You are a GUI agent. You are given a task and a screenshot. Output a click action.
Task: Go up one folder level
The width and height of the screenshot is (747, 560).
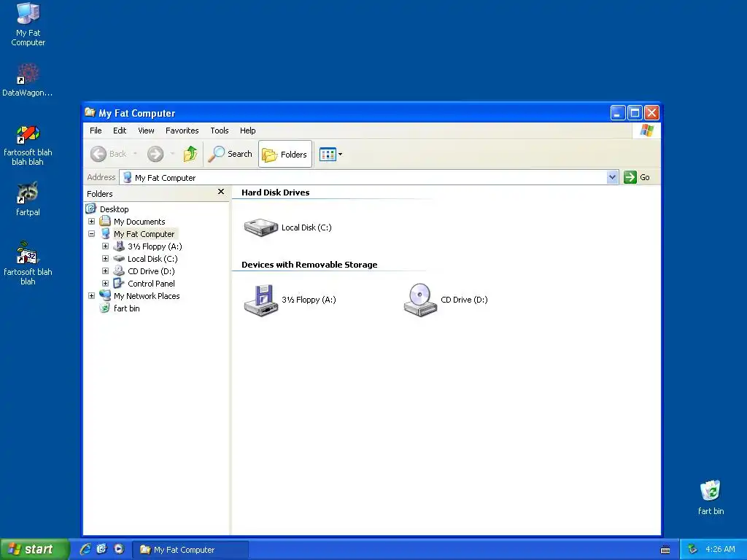point(190,154)
